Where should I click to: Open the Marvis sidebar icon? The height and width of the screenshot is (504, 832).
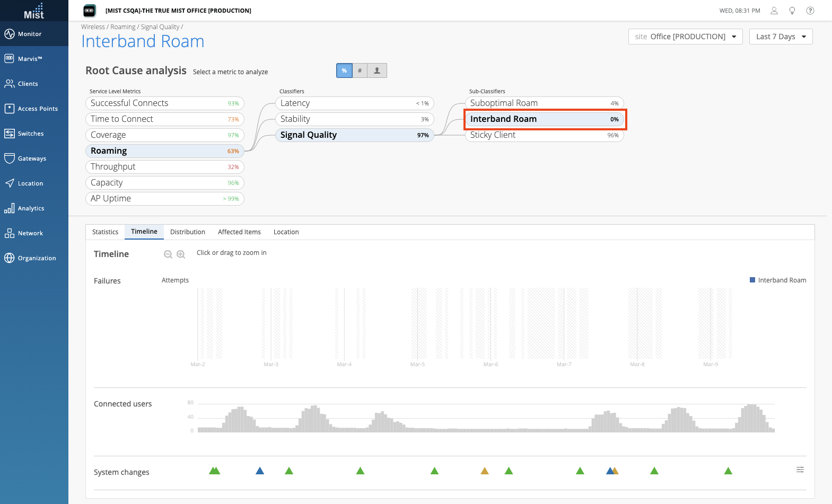pyautogui.click(x=10, y=59)
